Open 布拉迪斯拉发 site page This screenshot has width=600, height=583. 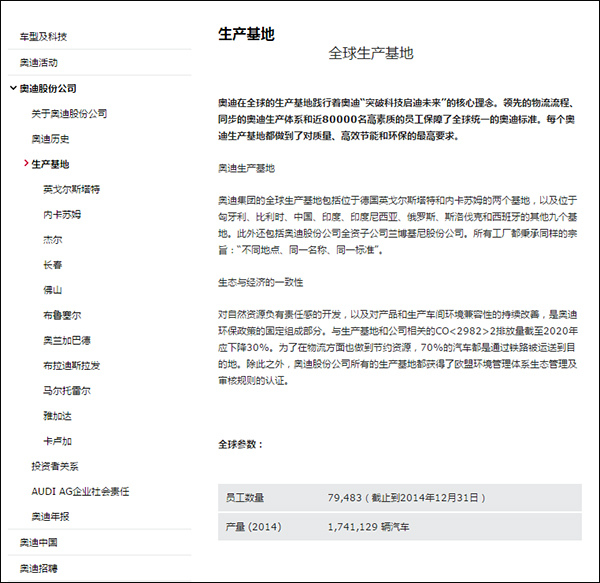71,365
